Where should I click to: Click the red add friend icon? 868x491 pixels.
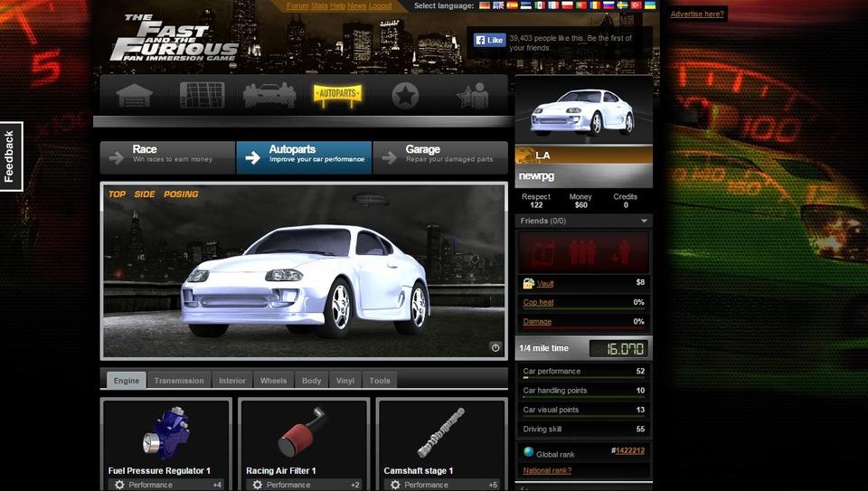coord(622,252)
